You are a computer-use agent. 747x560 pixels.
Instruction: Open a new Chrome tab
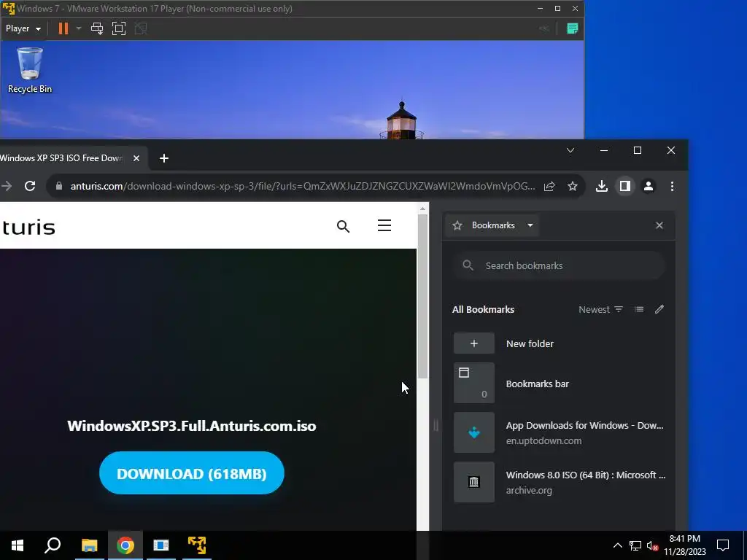tap(164, 158)
